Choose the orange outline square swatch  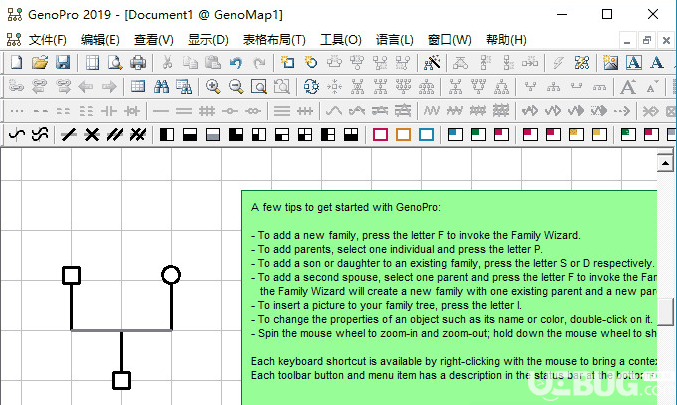403,135
